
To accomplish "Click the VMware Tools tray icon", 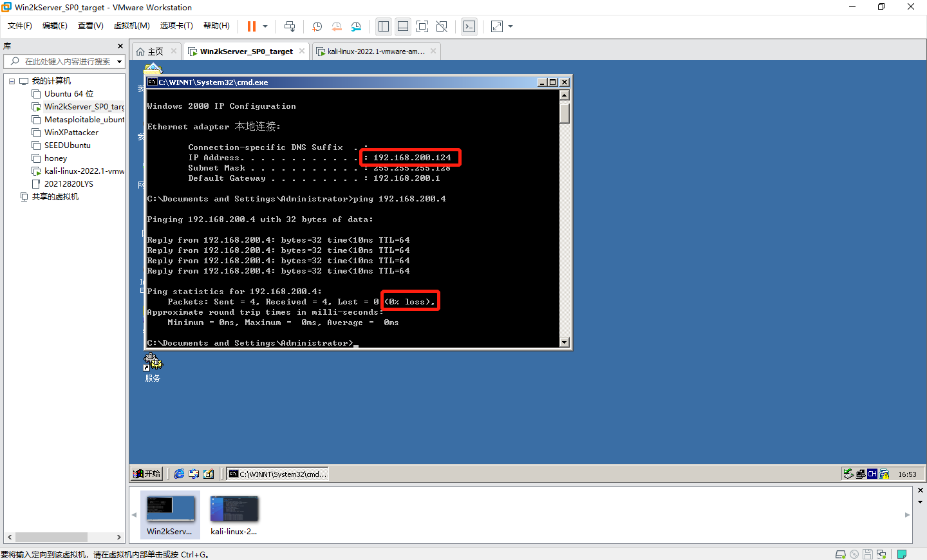I will [x=885, y=474].
